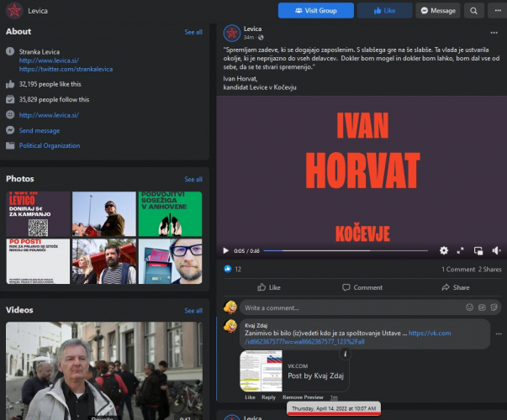Click the search icon in page header
The image size is (507, 420).
(475, 11)
